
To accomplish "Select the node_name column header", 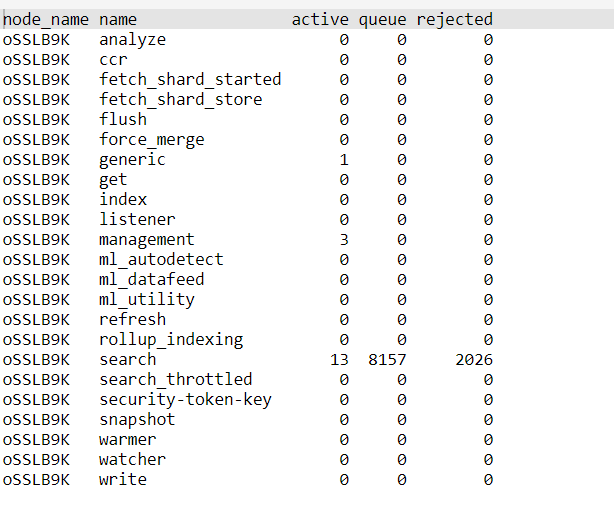I will tap(46, 20).
